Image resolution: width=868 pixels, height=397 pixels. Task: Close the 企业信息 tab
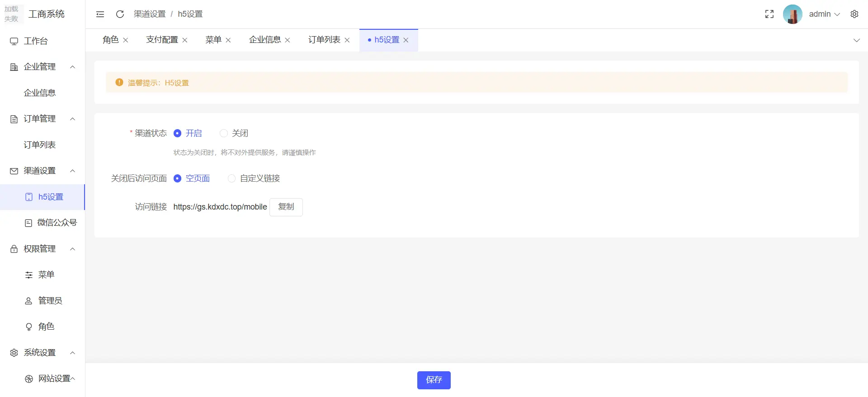pos(288,40)
